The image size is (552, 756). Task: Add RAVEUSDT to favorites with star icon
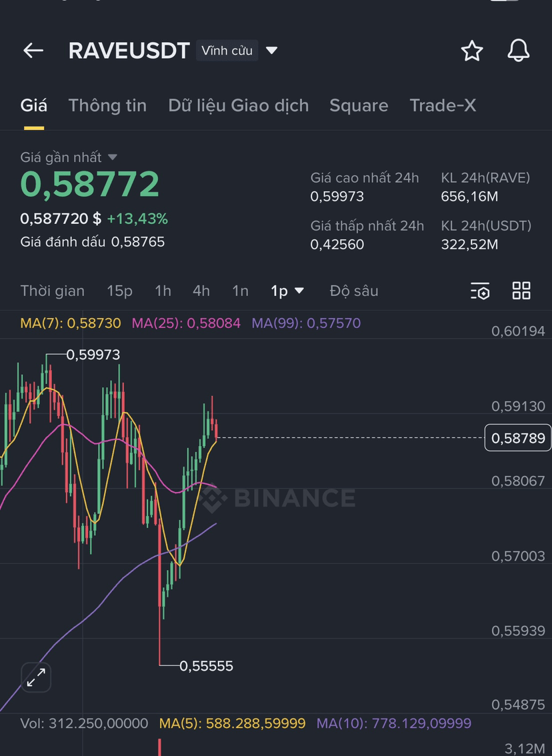coord(471,51)
